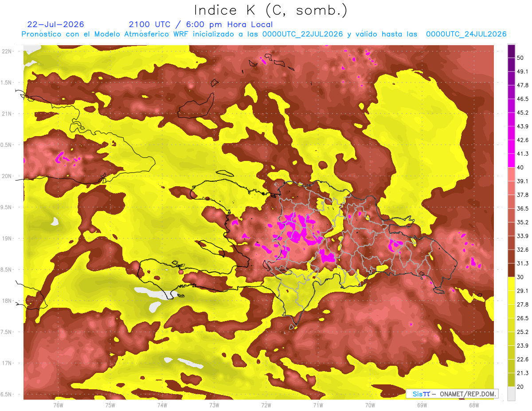532x411 pixels.
Task: Click the 'Indice K (C, somb.)' chart title
Action: 270,10
